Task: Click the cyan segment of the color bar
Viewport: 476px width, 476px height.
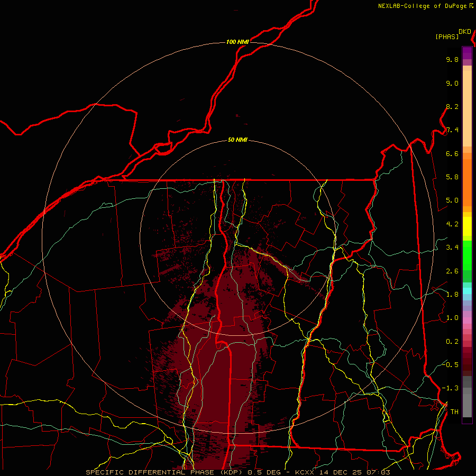Action: point(467,291)
